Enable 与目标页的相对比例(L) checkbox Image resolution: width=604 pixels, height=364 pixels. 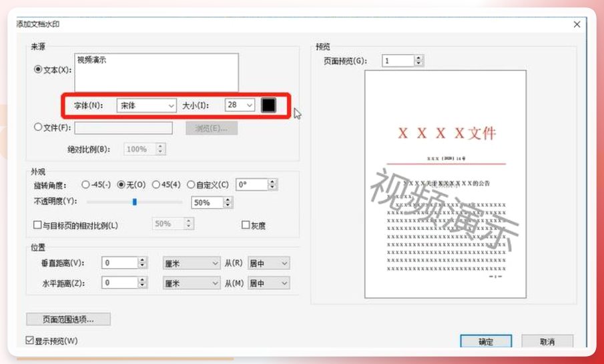(37, 225)
